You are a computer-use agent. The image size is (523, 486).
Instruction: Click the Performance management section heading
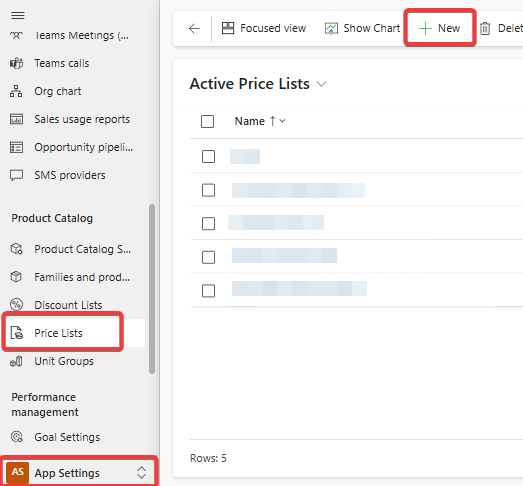(x=45, y=405)
